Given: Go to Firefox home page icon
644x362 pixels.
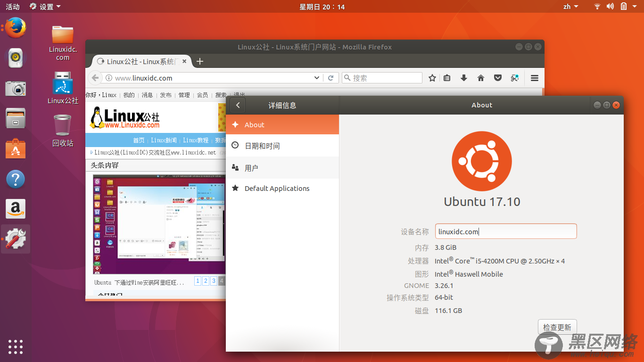Looking at the screenshot, I should click(481, 78).
